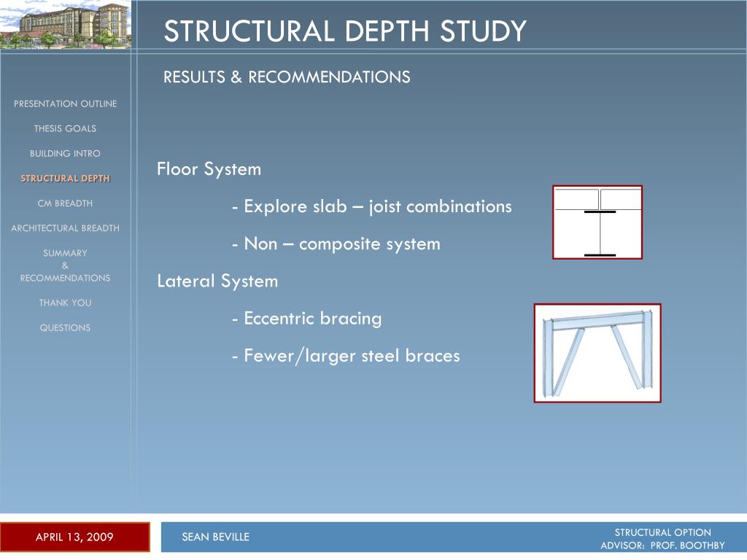Click 'Non – composite system' bullet
This screenshot has height=560, width=747.
(336, 244)
